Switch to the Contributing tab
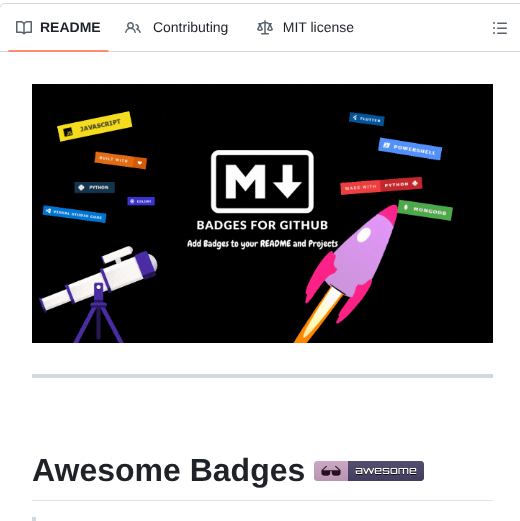 coord(176,28)
